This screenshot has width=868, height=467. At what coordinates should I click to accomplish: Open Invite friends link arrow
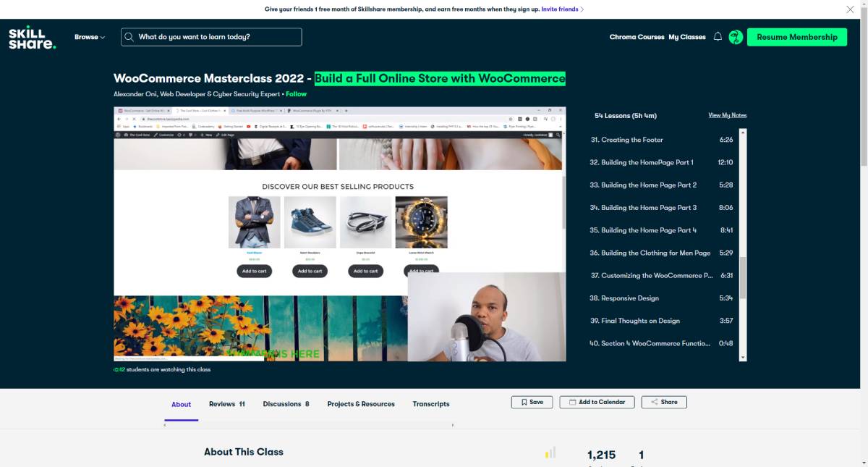point(582,9)
